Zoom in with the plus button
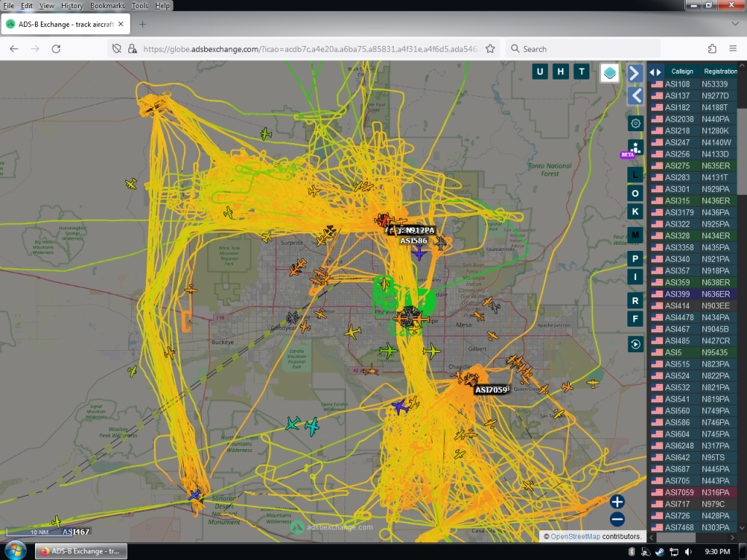This screenshot has width=747, height=560. click(x=617, y=502)
